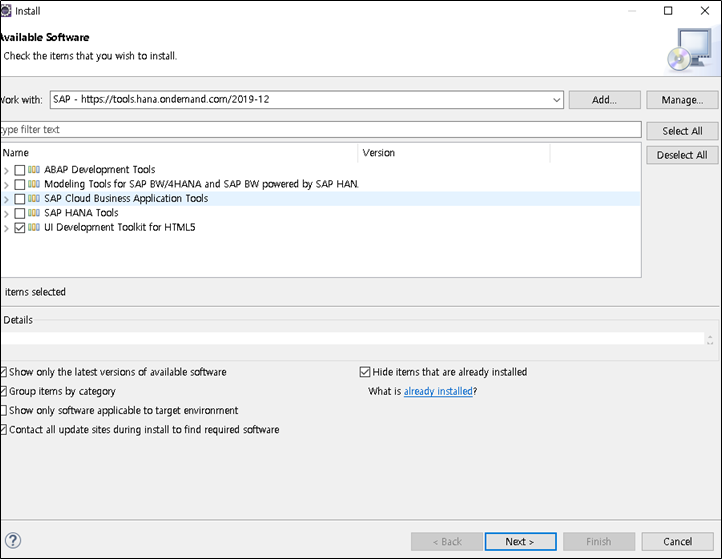722x559 pixels.
Task: Click the UI Development Toolkit for HTML5 category icon
Action: [34, 227]
